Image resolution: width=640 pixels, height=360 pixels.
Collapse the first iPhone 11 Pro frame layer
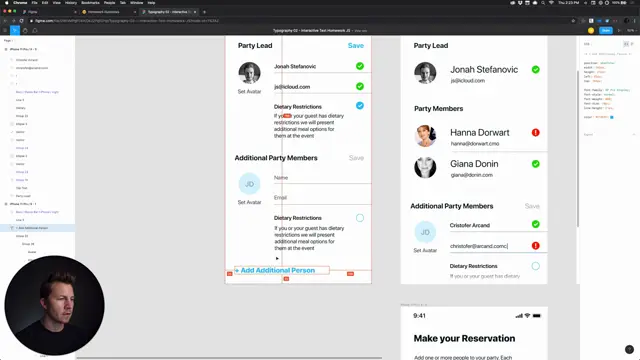[x=6, y=49]
